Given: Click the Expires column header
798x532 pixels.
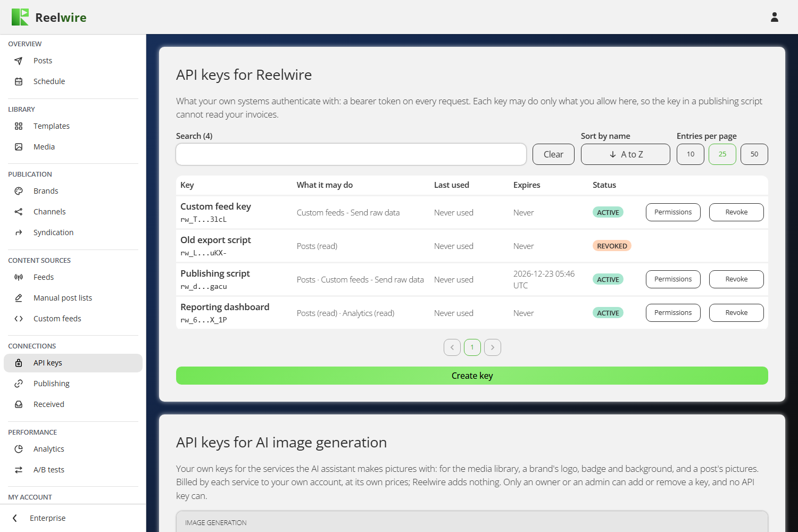Looking at the screenshot, I should 527,185.
